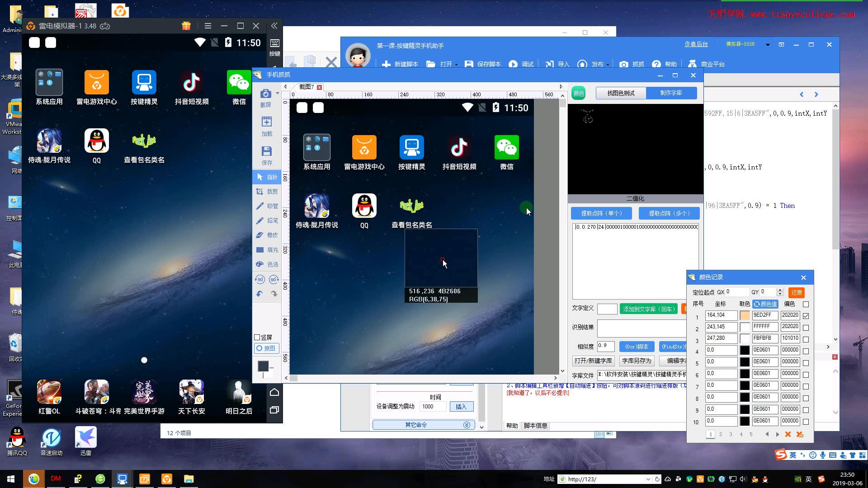Switch to the 制作字库 tab
Viewport: 868px width, 488px height.
pos(671,93)
